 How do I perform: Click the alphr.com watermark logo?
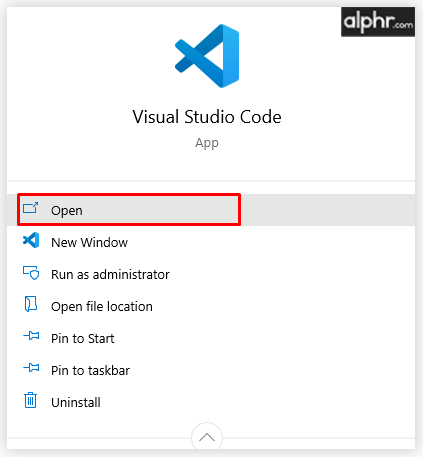[x=378, y=22]
